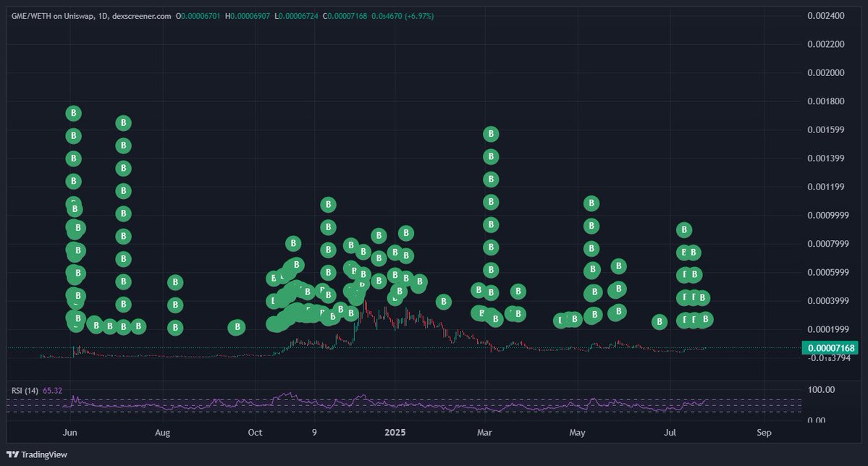Select the topmost B marker in the July column
Image resolution: width=868 pixels, height=466 pixels.
coord(684,229)
